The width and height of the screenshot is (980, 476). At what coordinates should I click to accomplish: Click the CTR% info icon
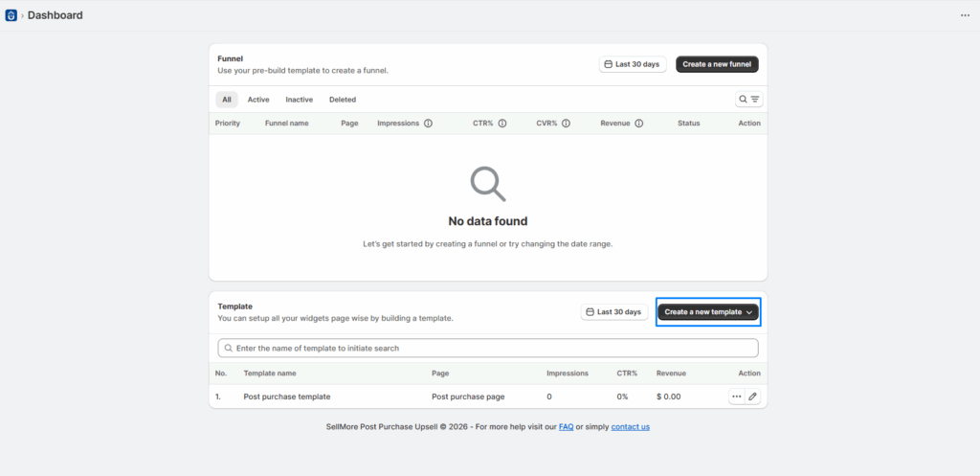click(x=501, y=124)
